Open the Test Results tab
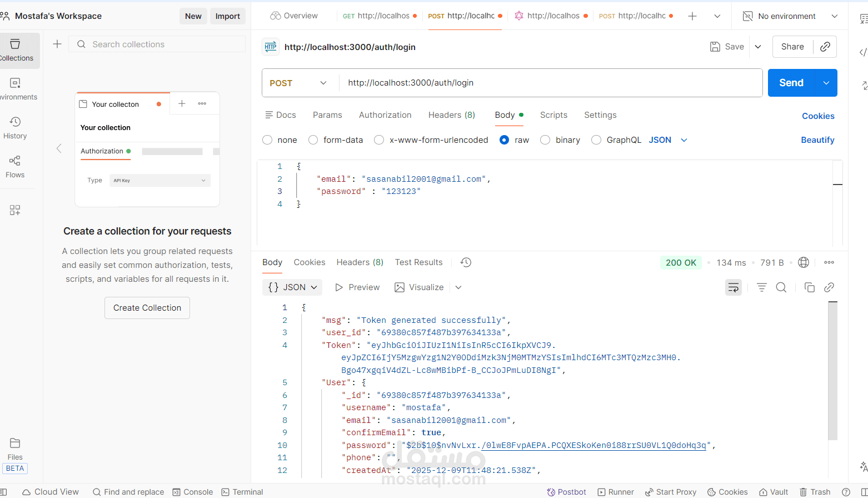868x498 pixels. [x=419, y=262]
